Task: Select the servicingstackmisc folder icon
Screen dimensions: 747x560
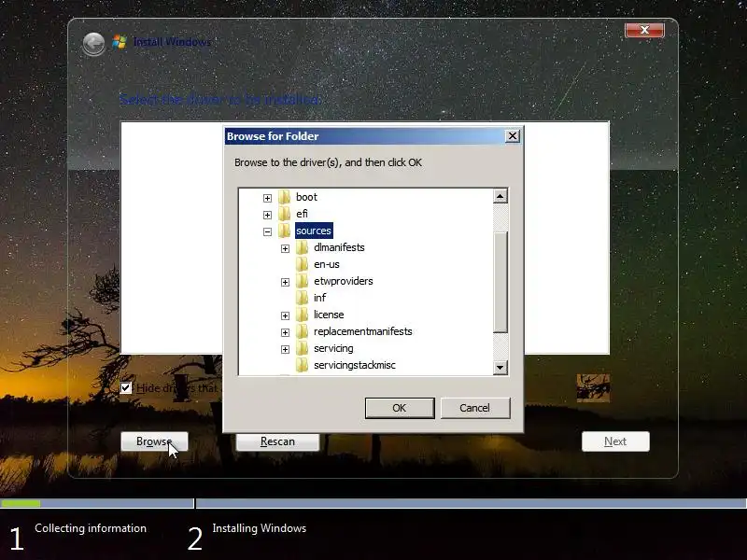Action: click(302, 365)
